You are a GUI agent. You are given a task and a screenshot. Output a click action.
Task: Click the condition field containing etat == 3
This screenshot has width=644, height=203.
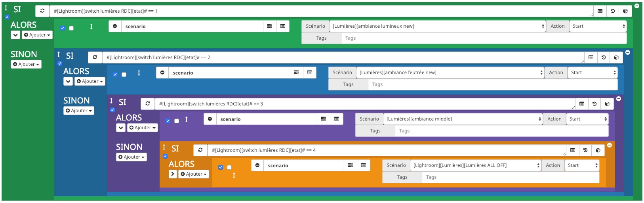coord(365,104)
